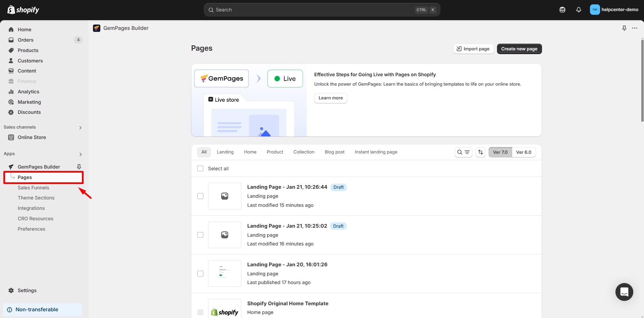Open the helpcenter-demo account menu
Viewport: 644px width, 318px height.
(x=614, y=10)
